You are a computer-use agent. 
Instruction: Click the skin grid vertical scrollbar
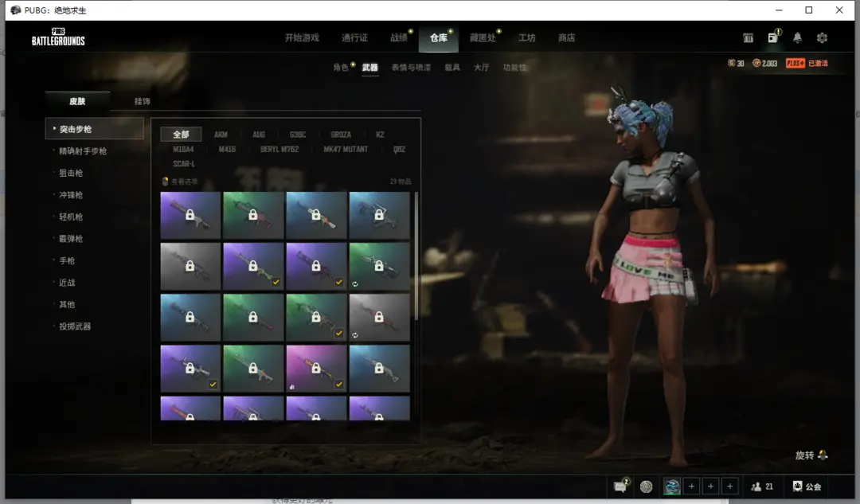[x=416, y=256]
